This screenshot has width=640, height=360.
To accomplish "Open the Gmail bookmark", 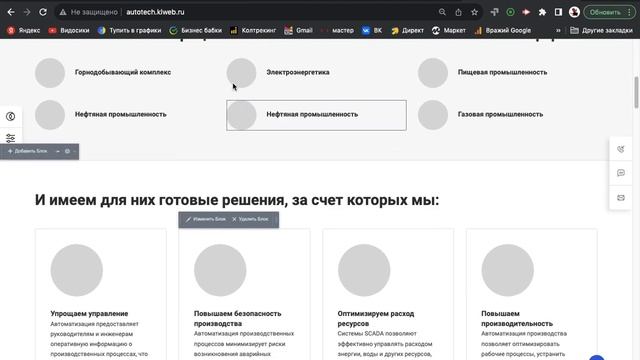I will [x=298, y=30].
